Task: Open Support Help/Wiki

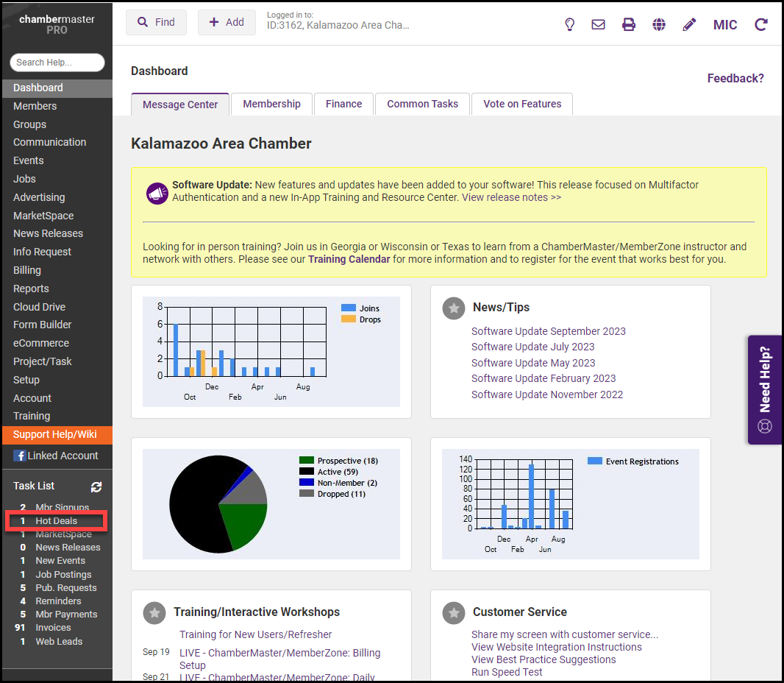Action: [x=57, y=435]
